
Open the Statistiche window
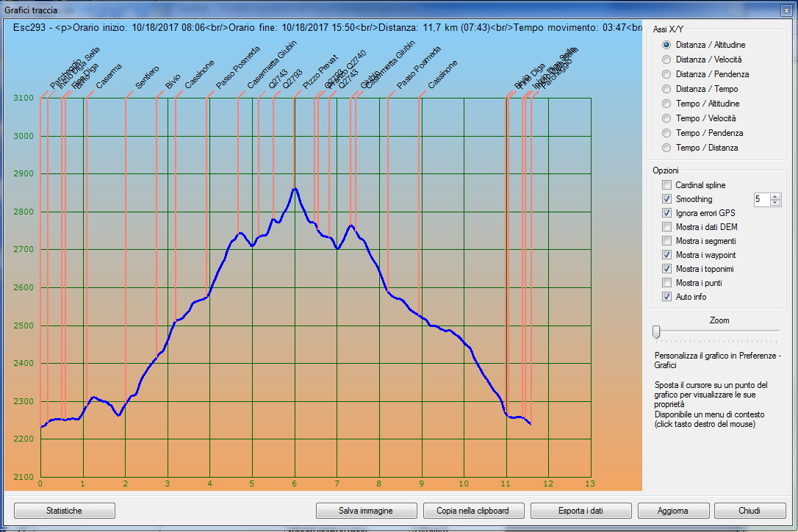click(x=65, y=511)
